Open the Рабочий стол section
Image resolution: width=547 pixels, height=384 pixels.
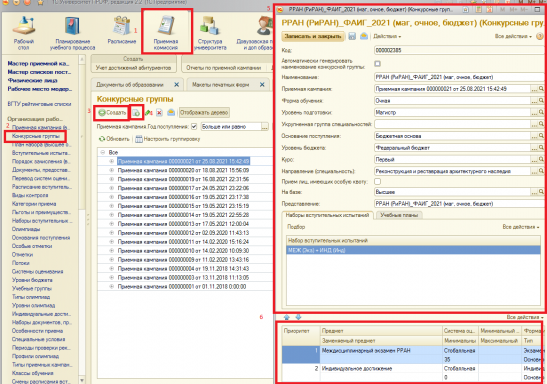coord(24,33)
